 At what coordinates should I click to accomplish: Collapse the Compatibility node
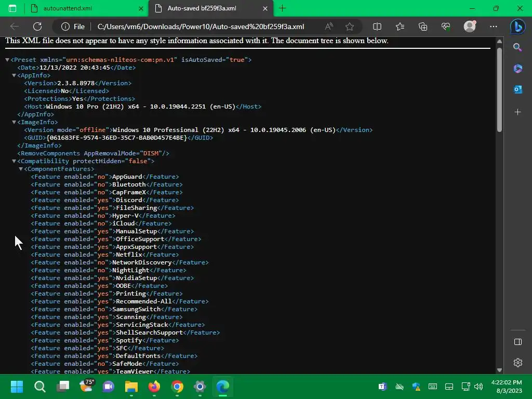coord(14,161)
